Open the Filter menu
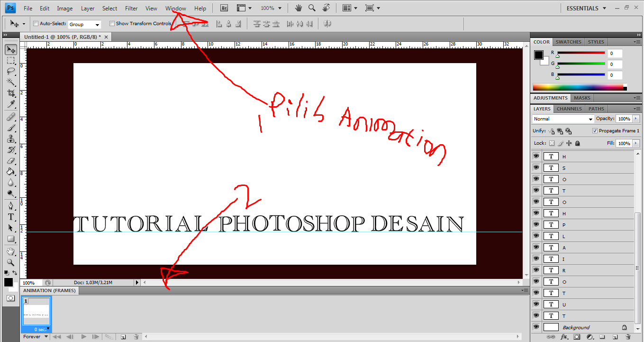The image size is (644, 342). pyautogui.click(x=131, y=8)
